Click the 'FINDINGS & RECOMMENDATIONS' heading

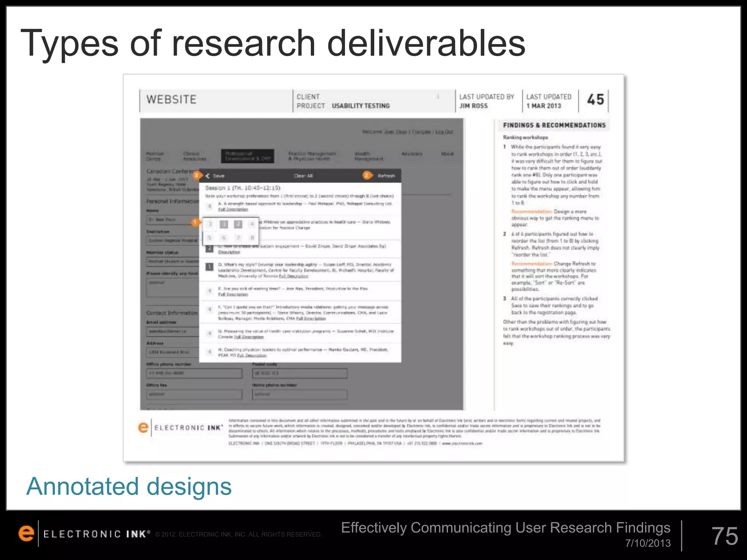coord(554,125)
